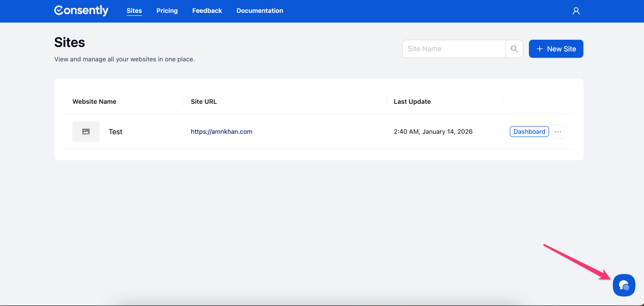
Task: Click the Test website name text
Action: (x=115, y=132)
